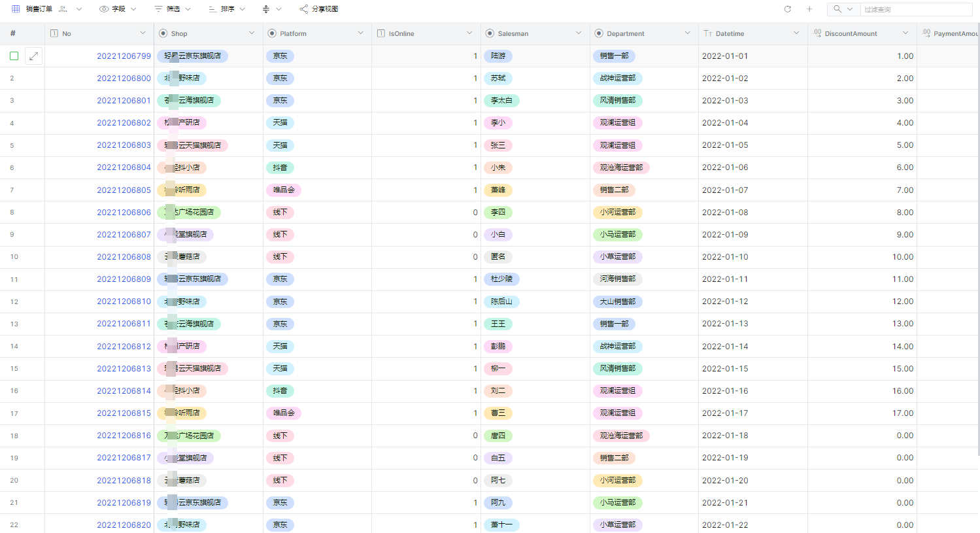Click the salesman tag 匿名

[x=498, y=257]
